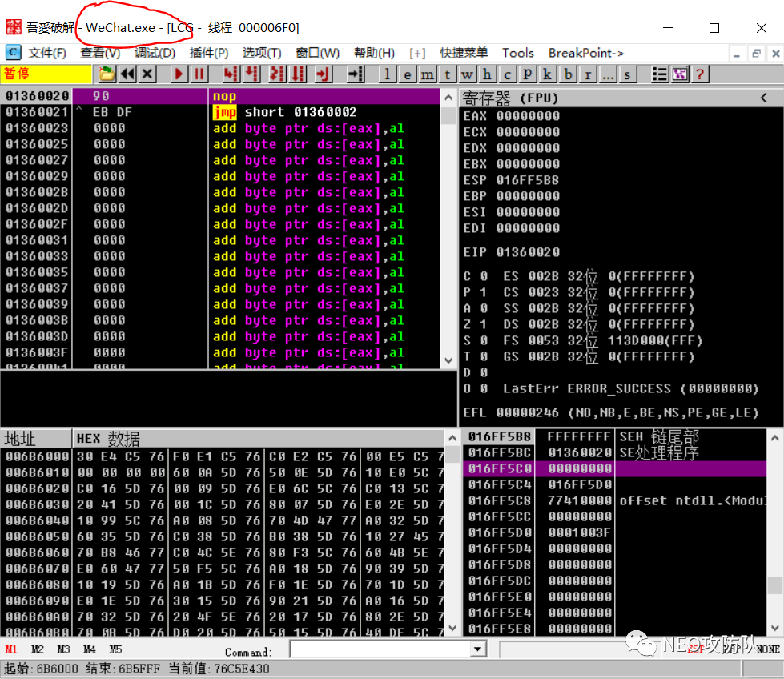Click the Step into toolbar icon
The image size is (784, 679).
231,74
